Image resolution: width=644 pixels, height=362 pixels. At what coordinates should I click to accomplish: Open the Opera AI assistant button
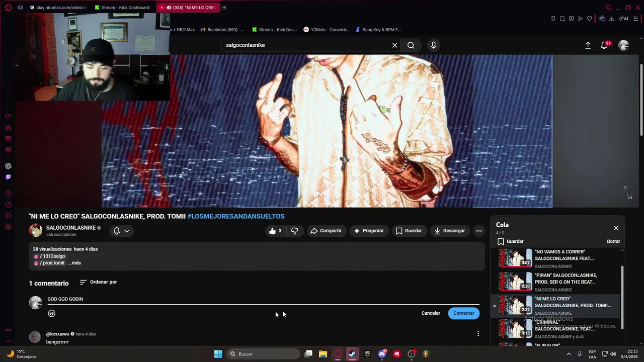623,19
